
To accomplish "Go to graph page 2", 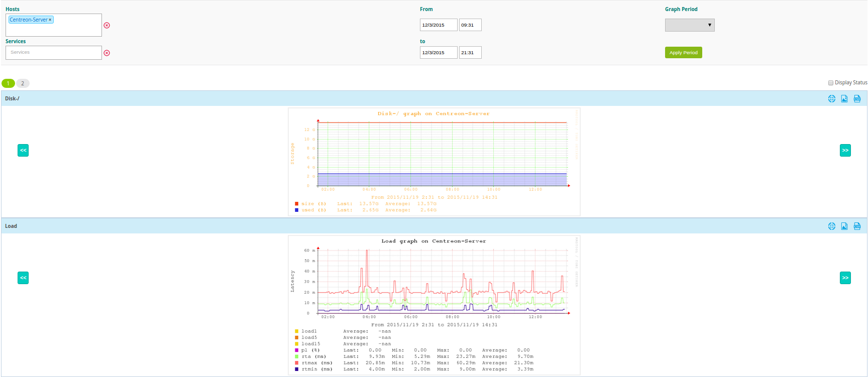I will point(23,83).
